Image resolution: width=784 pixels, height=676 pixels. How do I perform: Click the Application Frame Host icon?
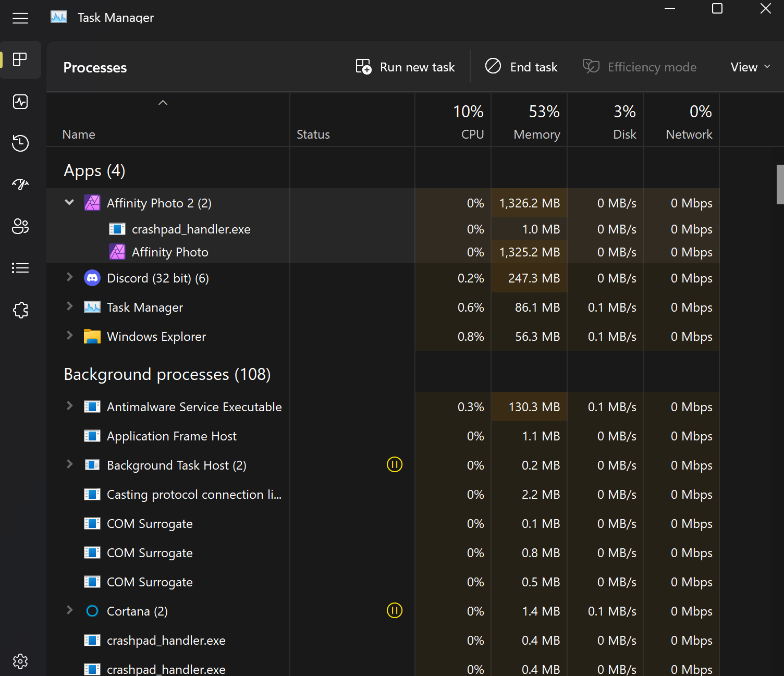(x=92, y=436)
